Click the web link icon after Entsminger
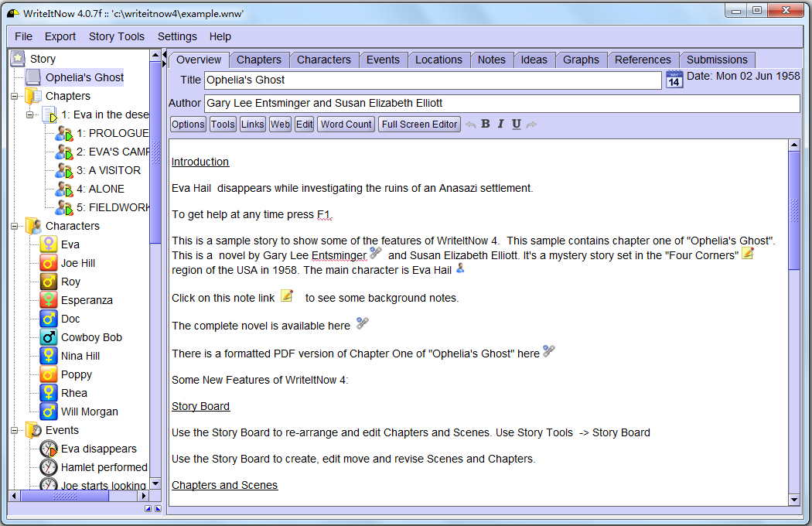Image resolution: width=812 pixels, height=526 pixels. 376,253
